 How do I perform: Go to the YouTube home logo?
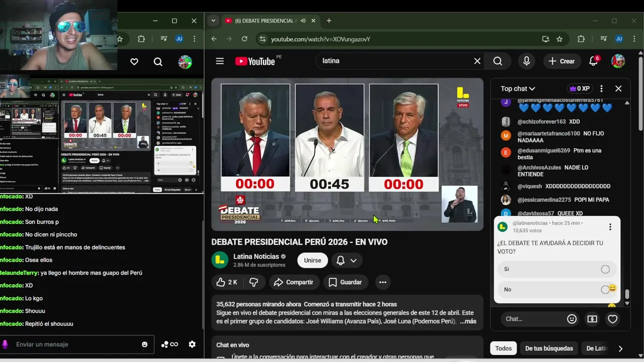(255, 61)
